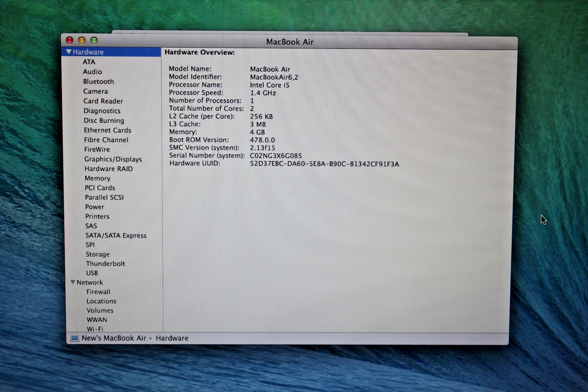View Power information
The height and width of the screenshot is (392, 588).
click(x=94, y=207)
